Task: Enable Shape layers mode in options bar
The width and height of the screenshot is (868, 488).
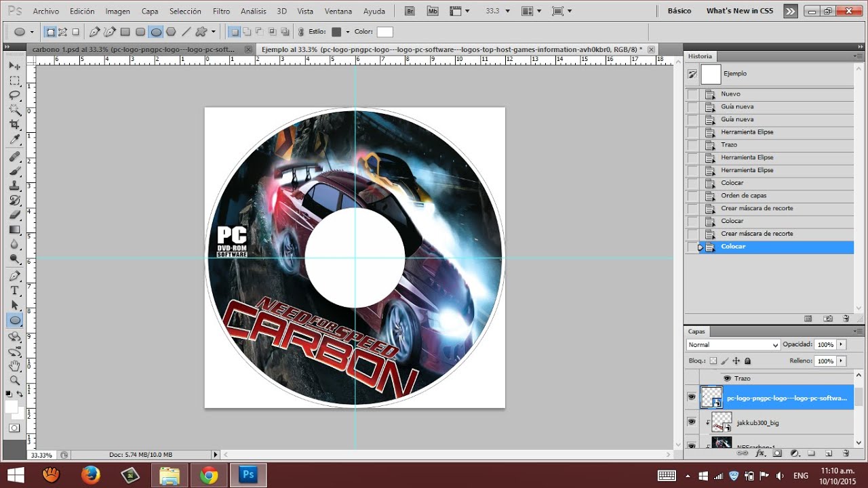Action: (x=50, y=32)
